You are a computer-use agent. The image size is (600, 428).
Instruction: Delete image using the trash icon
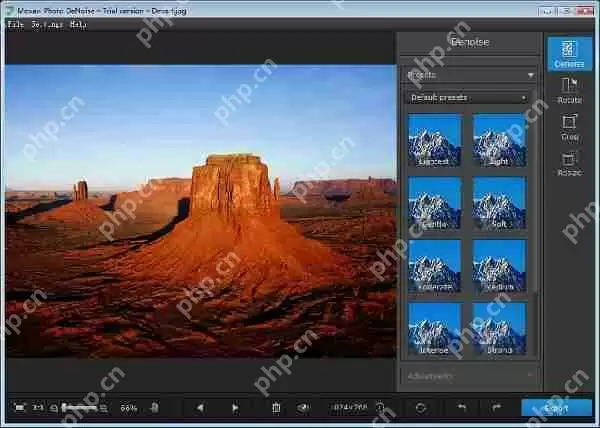click(276, 408)
